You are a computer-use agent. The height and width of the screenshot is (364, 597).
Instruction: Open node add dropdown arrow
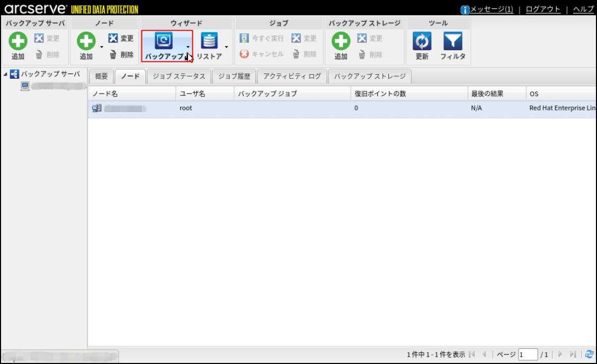coord(102,47)
